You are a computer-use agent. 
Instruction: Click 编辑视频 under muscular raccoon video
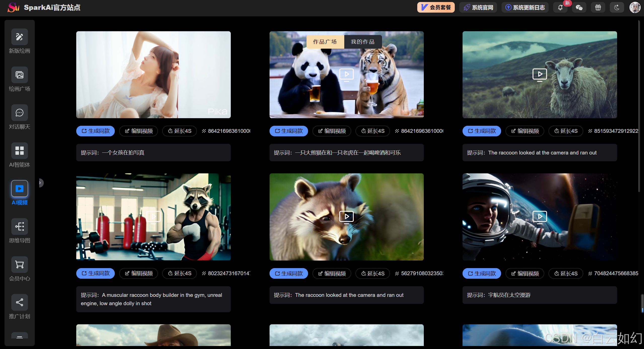[x=138, y=274]
